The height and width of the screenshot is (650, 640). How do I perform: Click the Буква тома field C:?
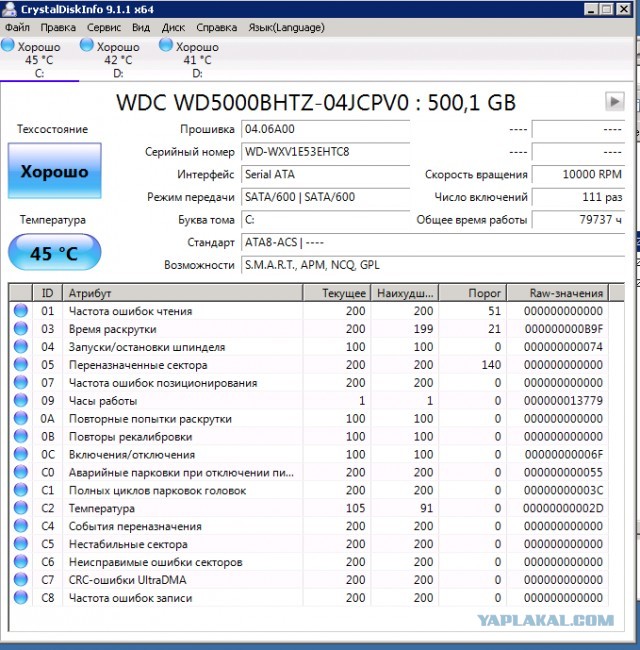pos(325,220)
